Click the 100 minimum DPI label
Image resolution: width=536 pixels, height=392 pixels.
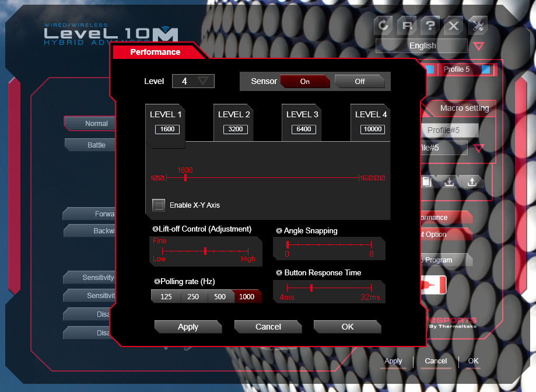point(157,178)
